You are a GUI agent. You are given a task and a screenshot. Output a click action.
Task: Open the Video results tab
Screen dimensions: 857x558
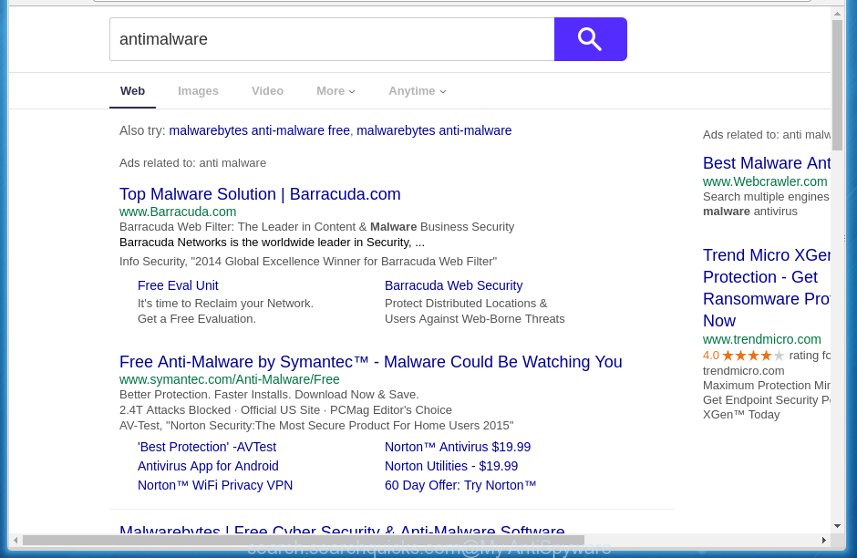(267, 91)
